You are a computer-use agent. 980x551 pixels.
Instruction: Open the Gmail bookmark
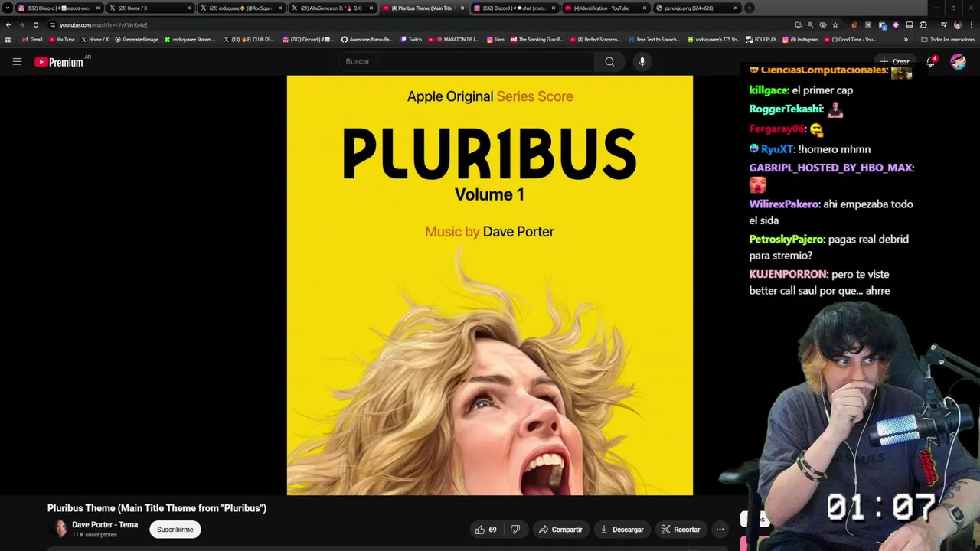point(32,40)
